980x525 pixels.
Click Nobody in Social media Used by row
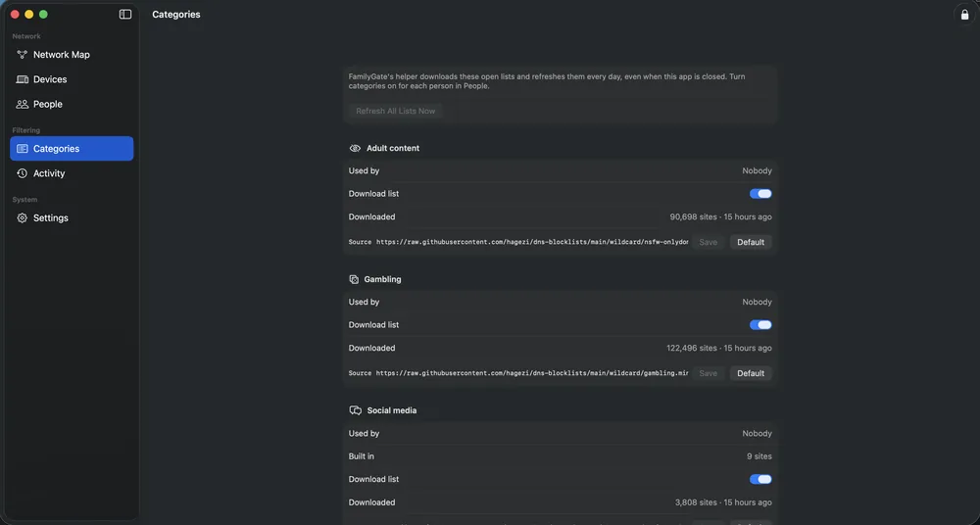coord(757,433)
